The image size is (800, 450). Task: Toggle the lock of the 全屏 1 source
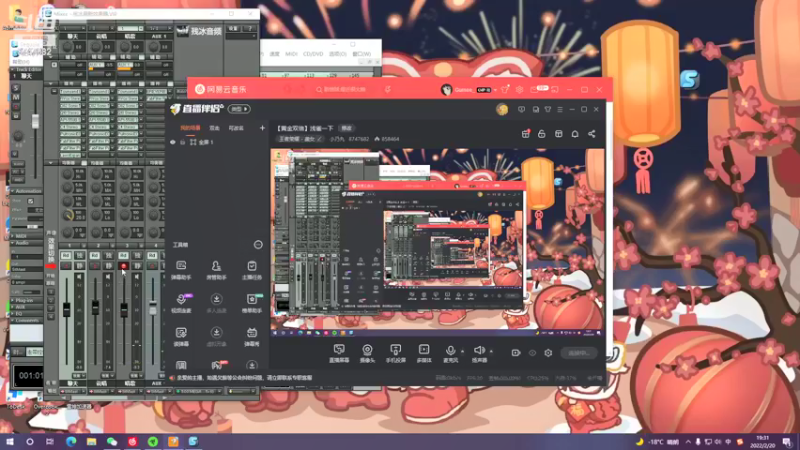tap(183, 142)
